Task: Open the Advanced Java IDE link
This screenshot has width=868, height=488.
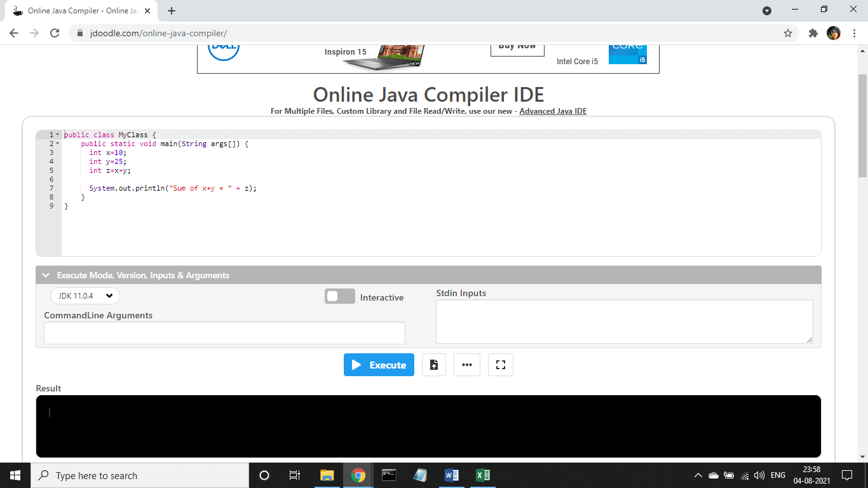Action: pyautogui.click(x=553, y=111)
